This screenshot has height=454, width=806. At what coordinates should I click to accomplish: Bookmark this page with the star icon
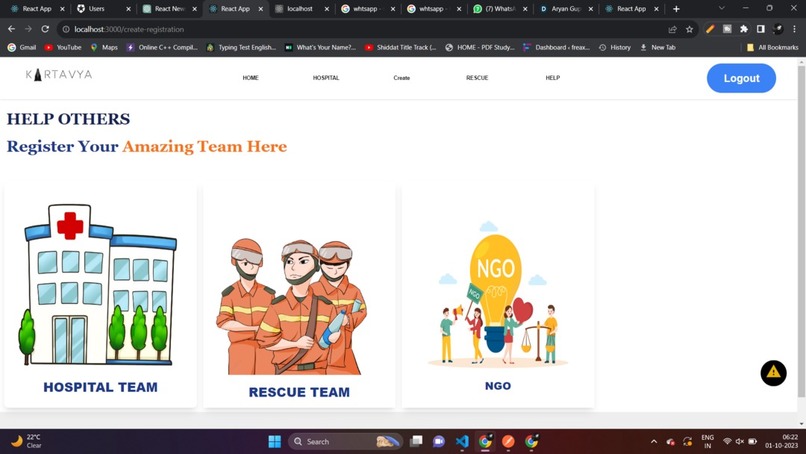(x=689, y=29)
